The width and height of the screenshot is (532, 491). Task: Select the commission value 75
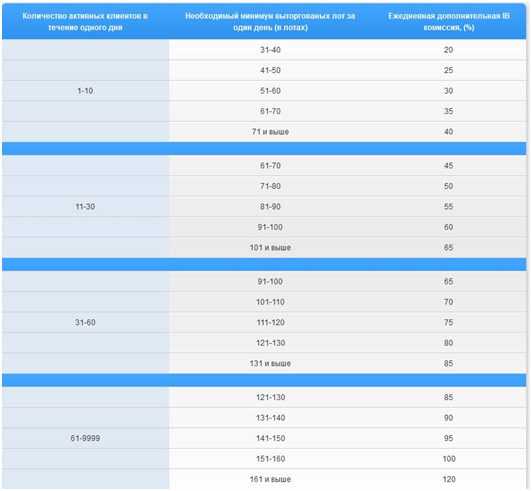point(449,322)
